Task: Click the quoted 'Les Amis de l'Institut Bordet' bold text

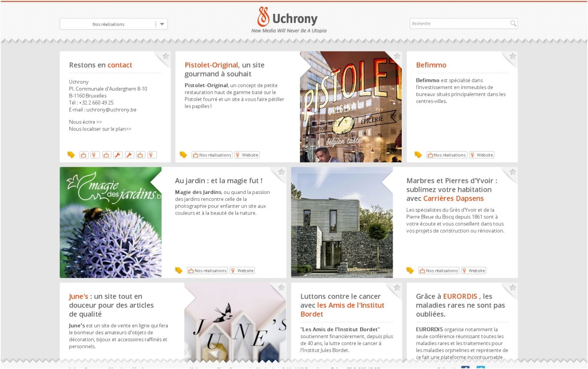Action: [340, 330]
